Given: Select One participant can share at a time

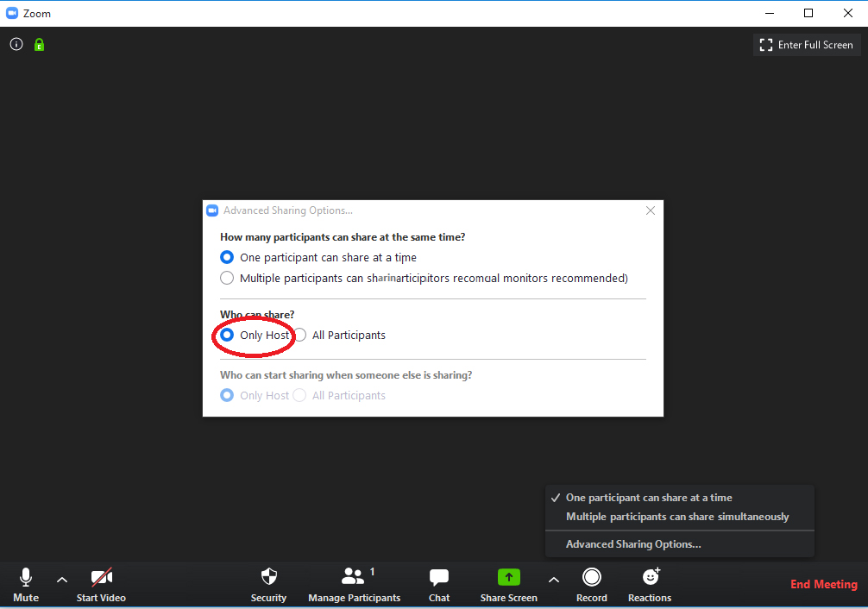Looking at the screenshot, I should [227, 257].
